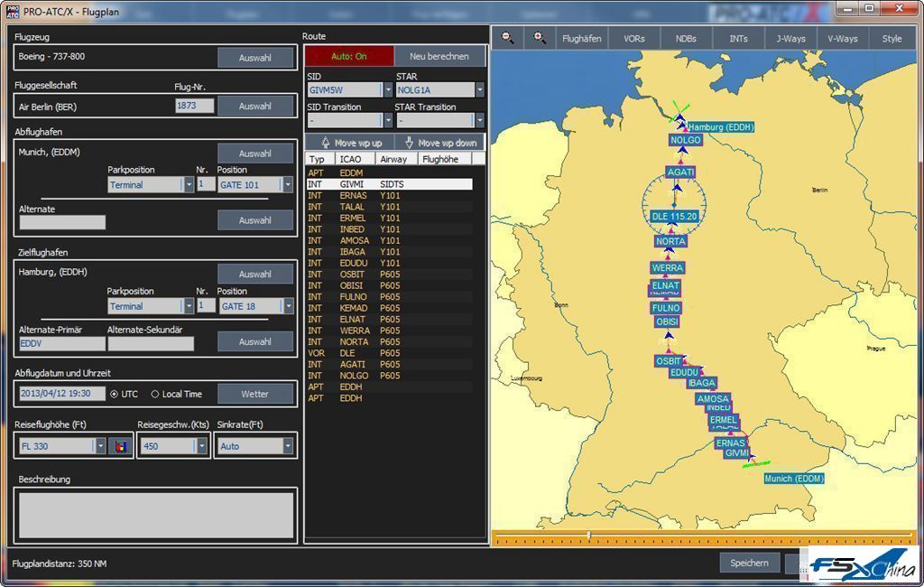
Task: Expand the SID Transition dropdown
Action: [x=388, y=120]
